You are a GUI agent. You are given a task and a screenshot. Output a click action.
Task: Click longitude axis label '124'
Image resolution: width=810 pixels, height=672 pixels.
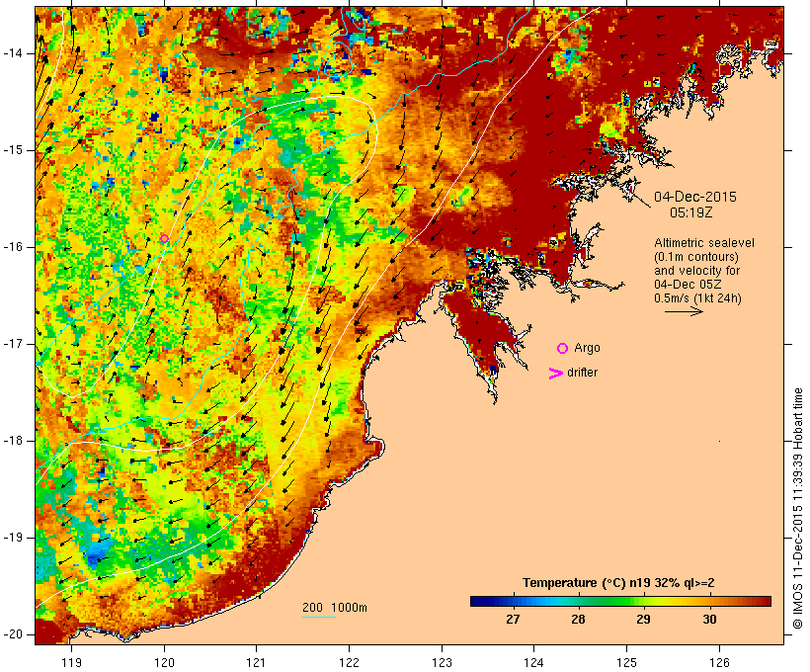coord(534,662)
